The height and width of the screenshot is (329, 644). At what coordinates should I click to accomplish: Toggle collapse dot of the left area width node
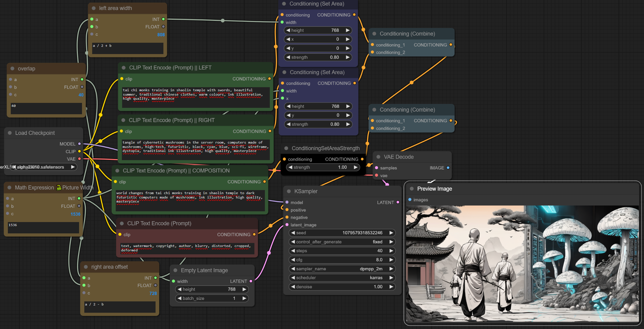94,8
